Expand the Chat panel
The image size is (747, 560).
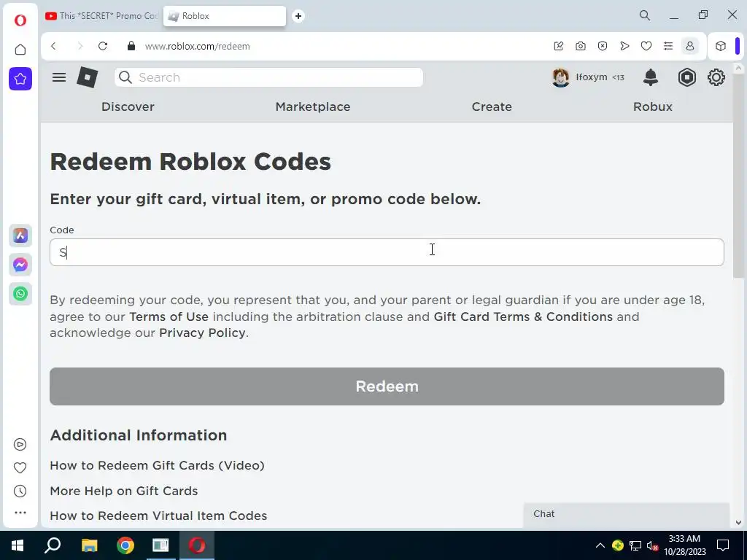(x=626, y=514)
